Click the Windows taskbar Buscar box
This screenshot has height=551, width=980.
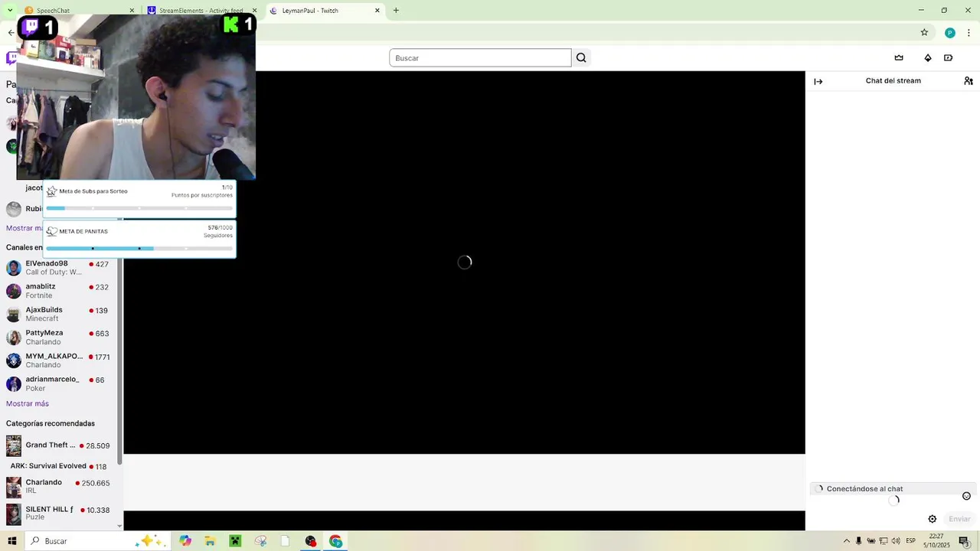click(x=97, y=541)
